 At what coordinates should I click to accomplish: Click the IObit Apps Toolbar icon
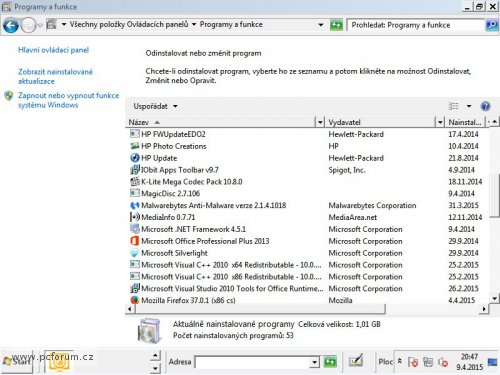(135, 170)
